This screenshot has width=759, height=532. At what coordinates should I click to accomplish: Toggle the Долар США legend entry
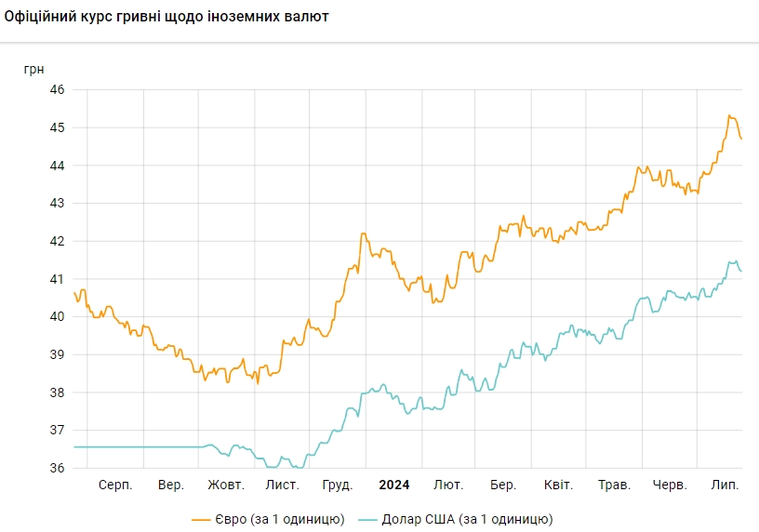click(x=468, y=519)
